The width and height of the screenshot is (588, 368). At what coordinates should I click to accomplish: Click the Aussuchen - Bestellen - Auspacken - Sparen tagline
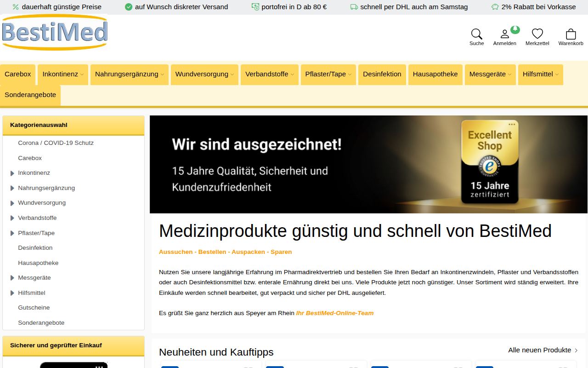pyautogui.click(x=225, y=252)
